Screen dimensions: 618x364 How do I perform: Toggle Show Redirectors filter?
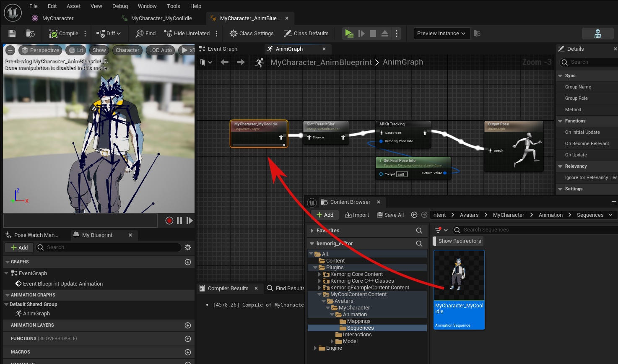[x=459, y=241]
